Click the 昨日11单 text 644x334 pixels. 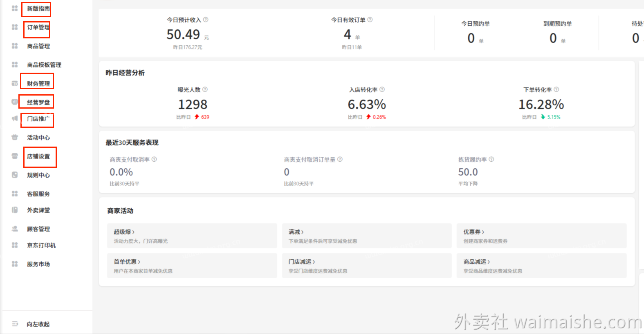[352, 47]
